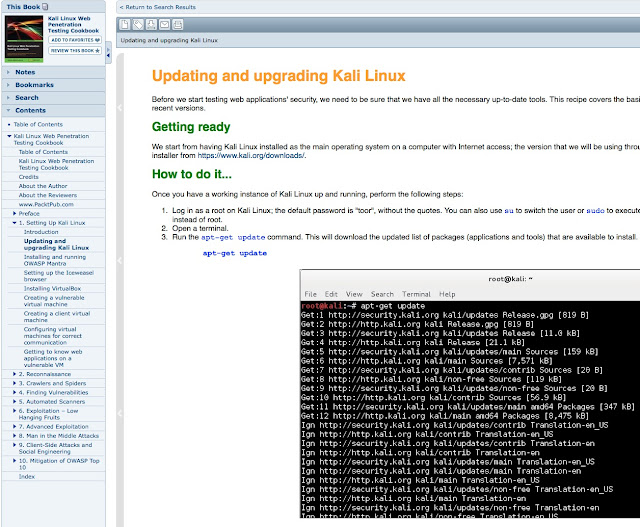Expand the 4. Finding Vulnerabilities chapter

click(x=14, y=392)
